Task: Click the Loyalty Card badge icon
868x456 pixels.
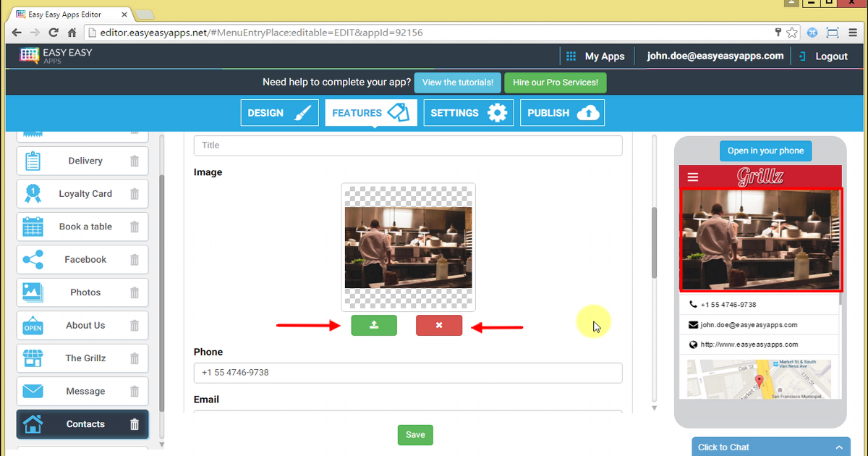Action: tap(33, 193)
